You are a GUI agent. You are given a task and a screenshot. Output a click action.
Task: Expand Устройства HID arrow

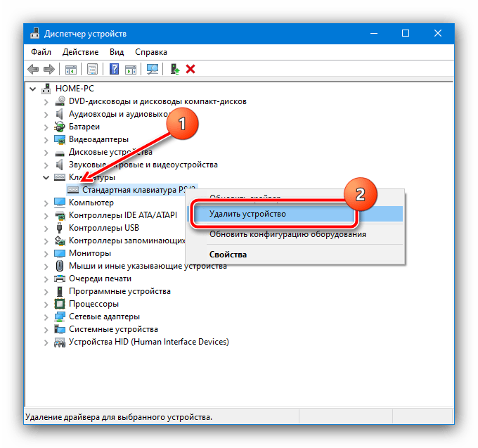[46, 343]
